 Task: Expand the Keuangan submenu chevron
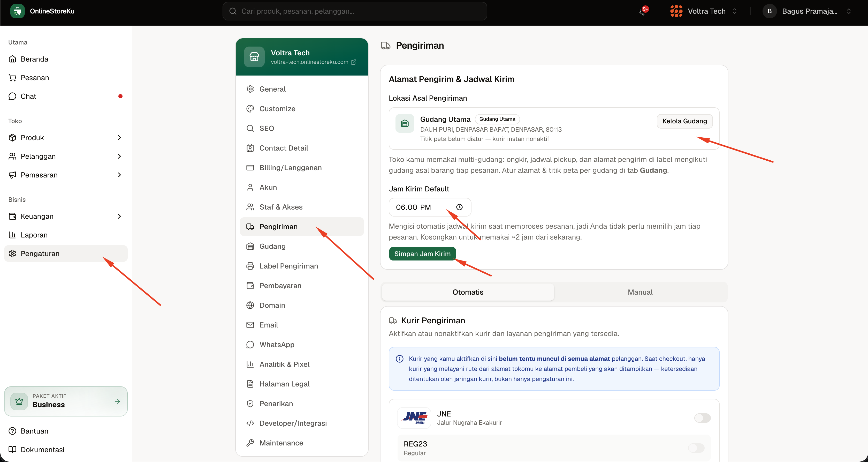click(119, 216)
